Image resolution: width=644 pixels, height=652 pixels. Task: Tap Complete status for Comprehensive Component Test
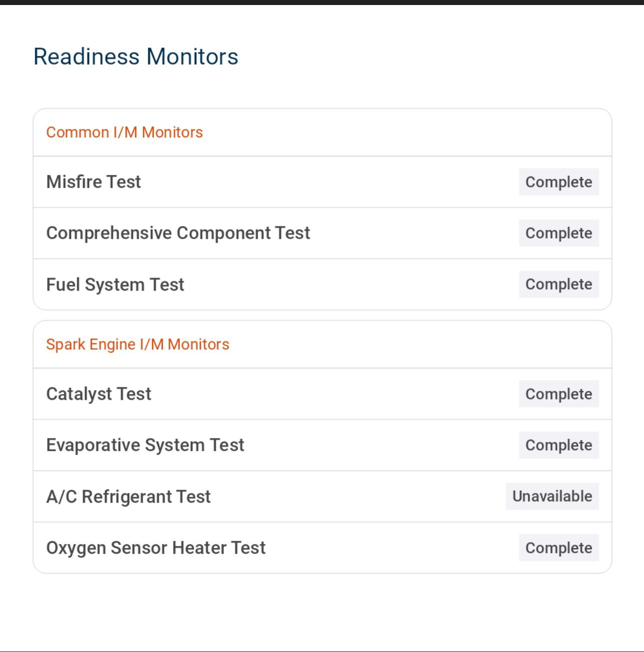point(558,233)
